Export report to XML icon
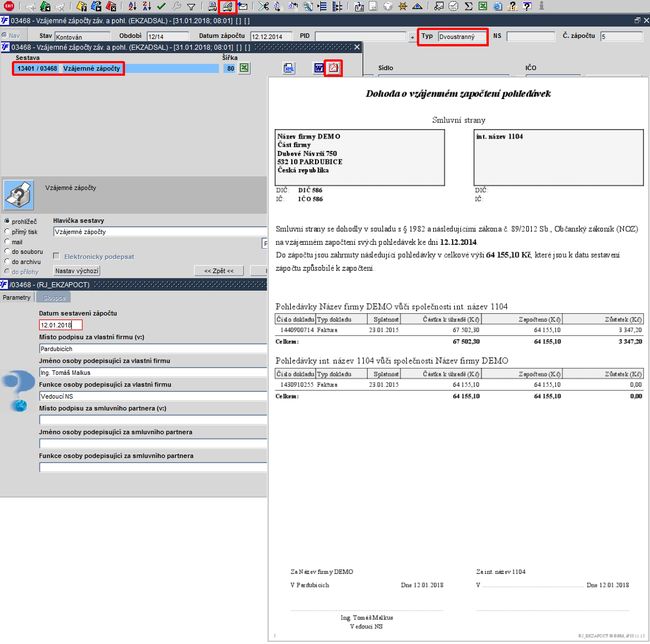 click(289, 68)
